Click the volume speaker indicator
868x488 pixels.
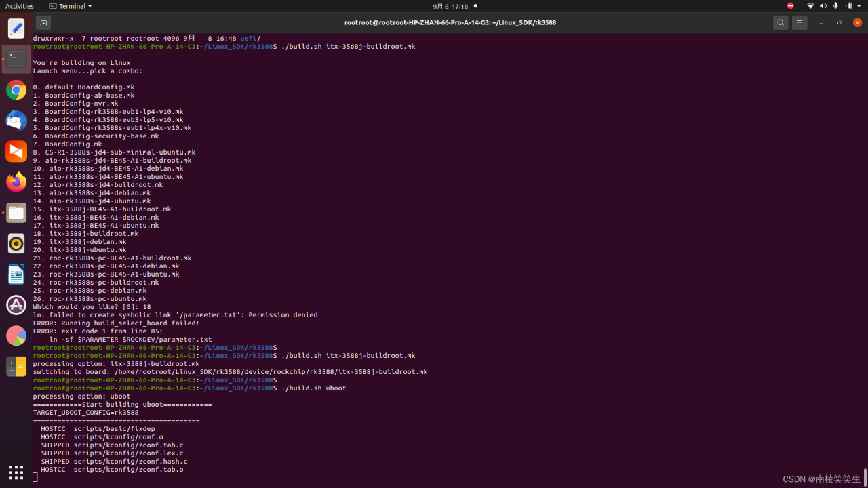coord(823,6)
